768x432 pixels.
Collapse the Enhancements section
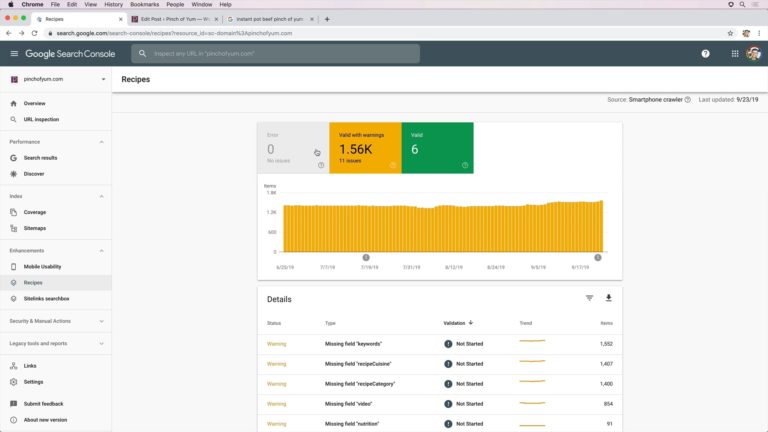pos(101,251)
